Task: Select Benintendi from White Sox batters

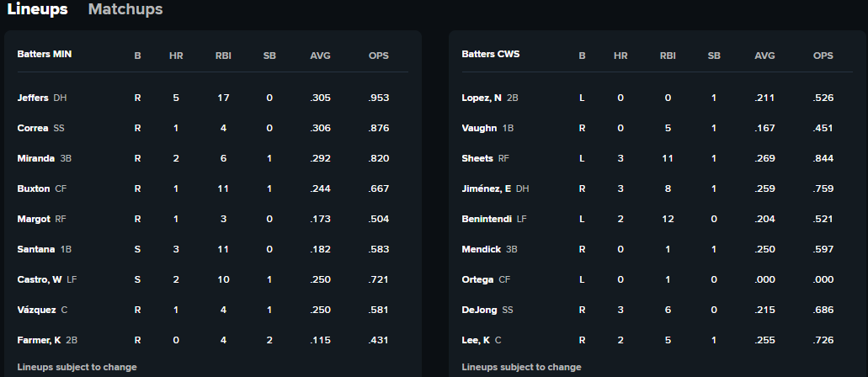Action: click(x=487, y=219)
